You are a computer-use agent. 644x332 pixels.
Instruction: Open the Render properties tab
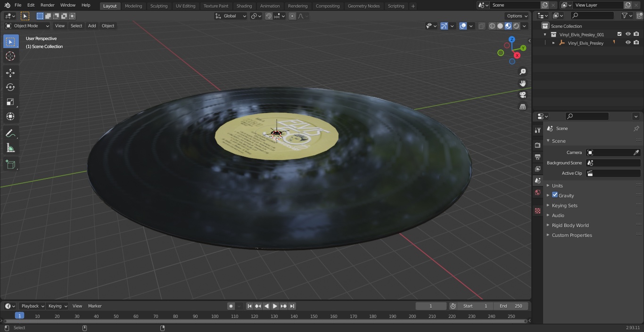537,145
